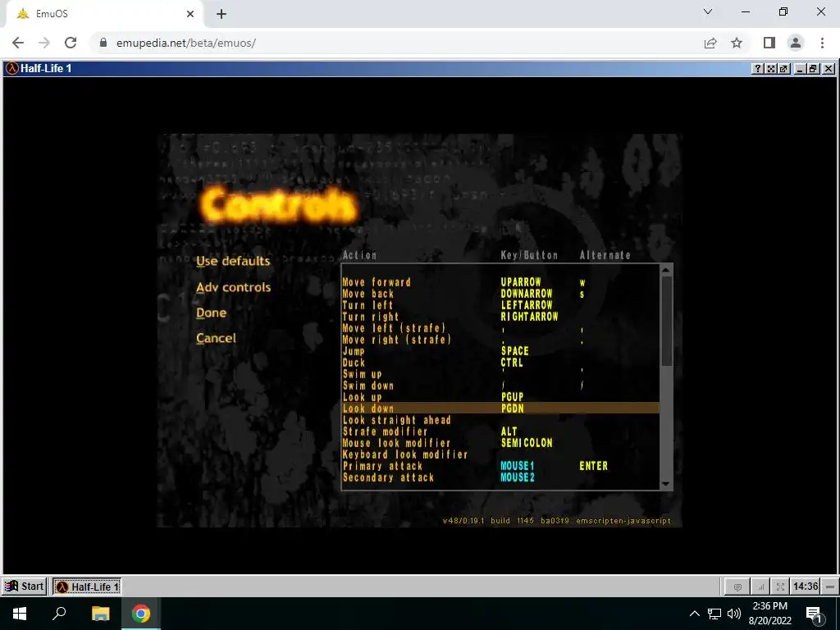Screen dimensions: 840x630
Task: Open Chrome three-dot menu
Action: click(x=822, y=43)
